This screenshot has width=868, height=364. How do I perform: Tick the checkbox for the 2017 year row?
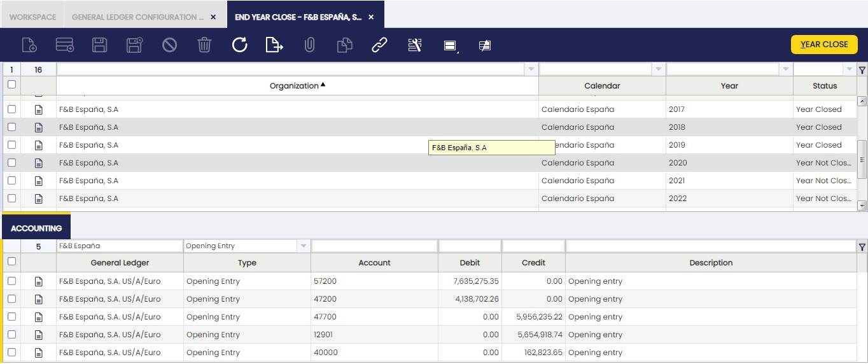pos(11,109)
